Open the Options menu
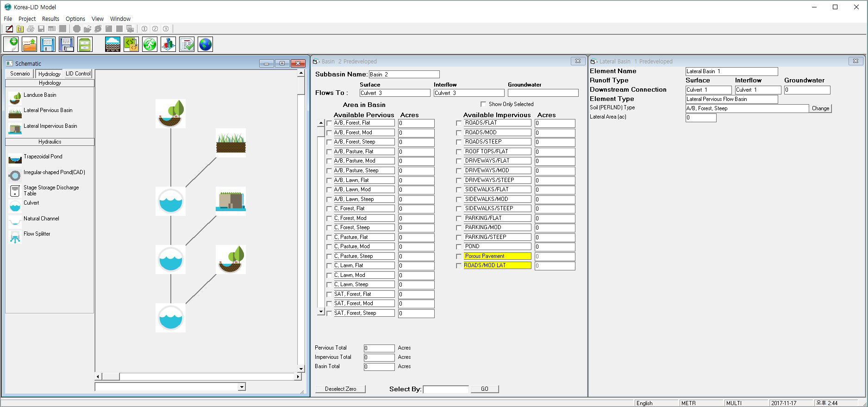The image size is (868, 407). 75,19
